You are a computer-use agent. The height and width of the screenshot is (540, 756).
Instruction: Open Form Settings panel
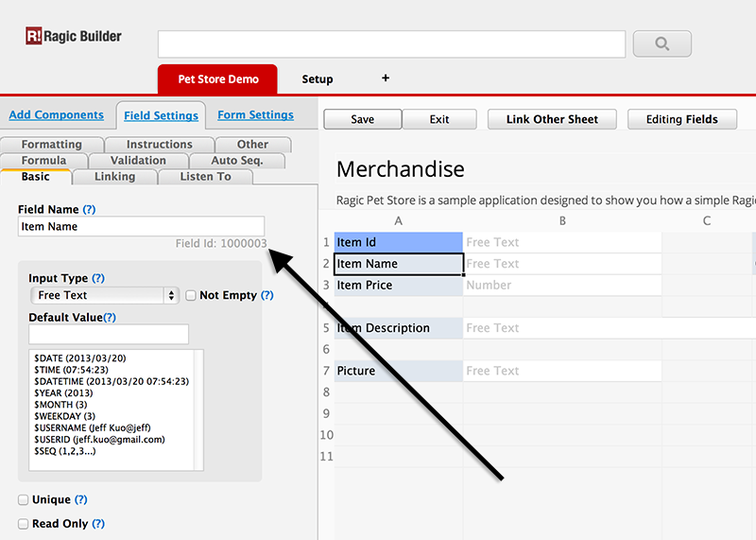(x=255, y=114)
